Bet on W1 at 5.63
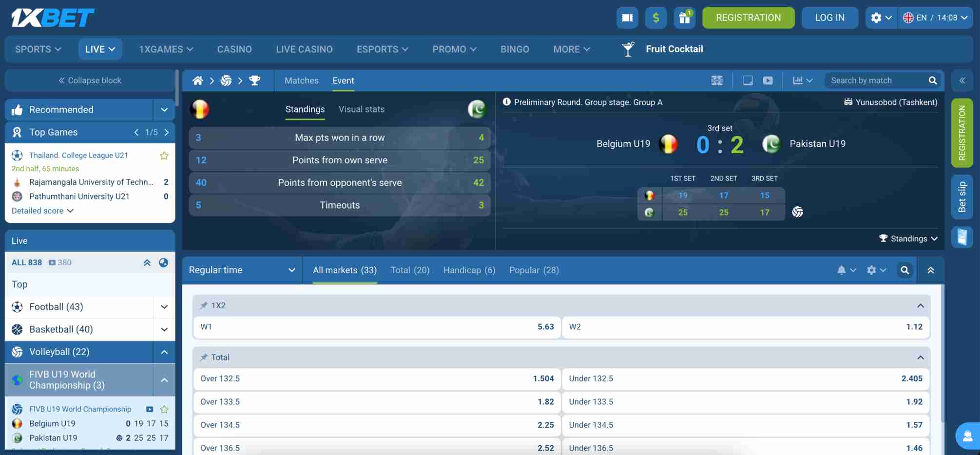Image resolution: width=980 pixels, height=455 pixels. pyautogui.click(x=377, y=327)
